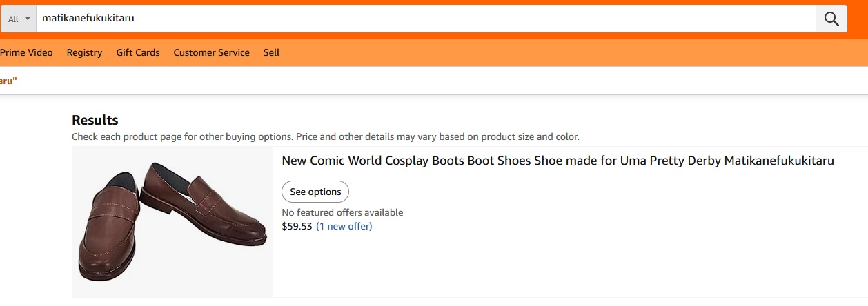
Task: Click the buying options disclaimer text
Action: point(325,136)
